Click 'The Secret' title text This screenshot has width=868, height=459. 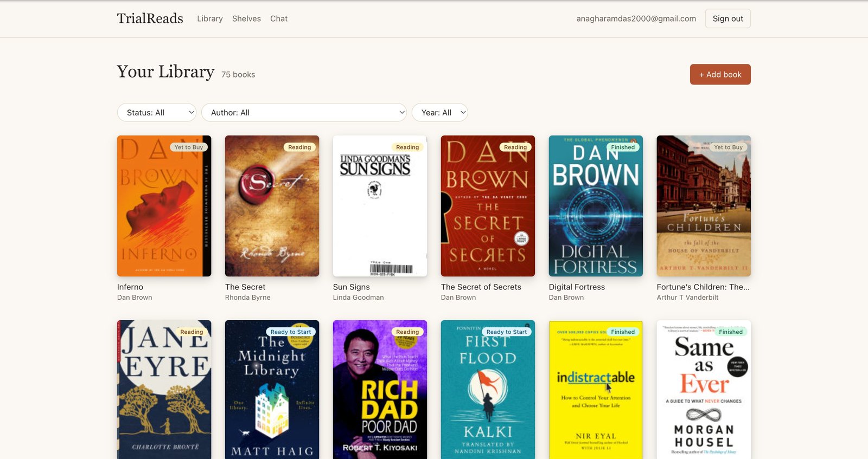click(245, 287)
